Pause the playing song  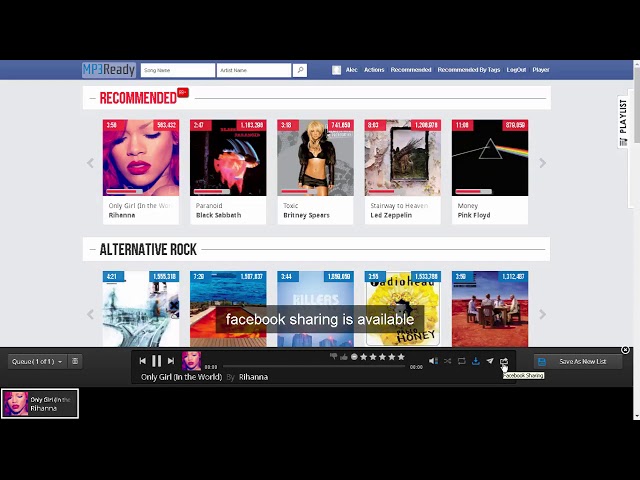156,361
